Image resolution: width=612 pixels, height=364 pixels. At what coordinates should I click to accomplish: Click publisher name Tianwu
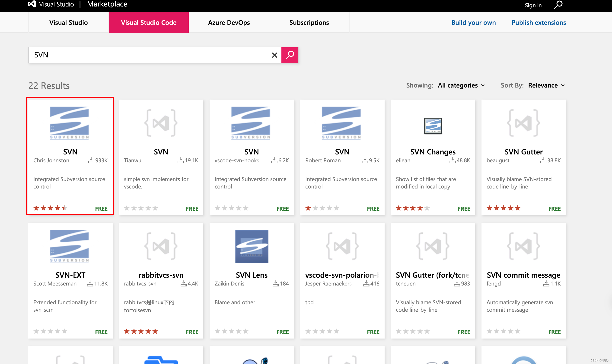coord(133,160)
